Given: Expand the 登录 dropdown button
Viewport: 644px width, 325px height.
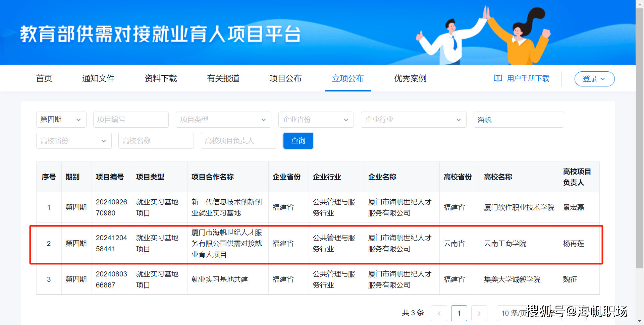Looking at the screenshot, I should pos(594,79).
